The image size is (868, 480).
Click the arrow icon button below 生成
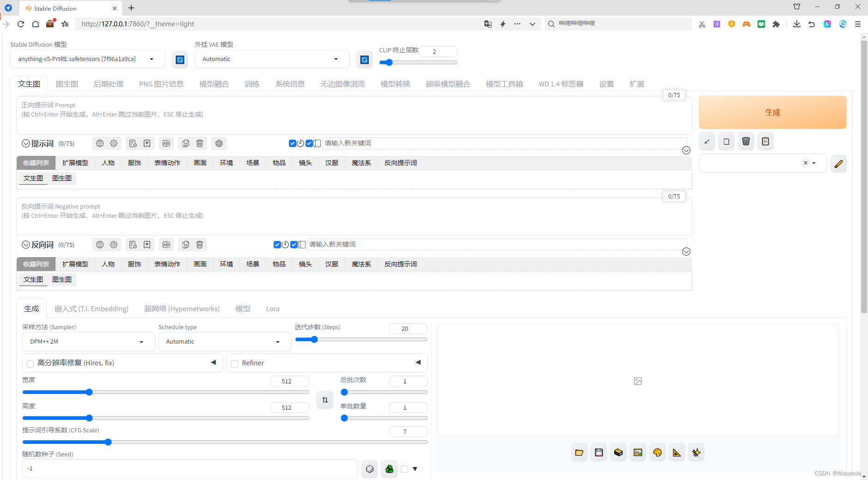click(707, 142)
